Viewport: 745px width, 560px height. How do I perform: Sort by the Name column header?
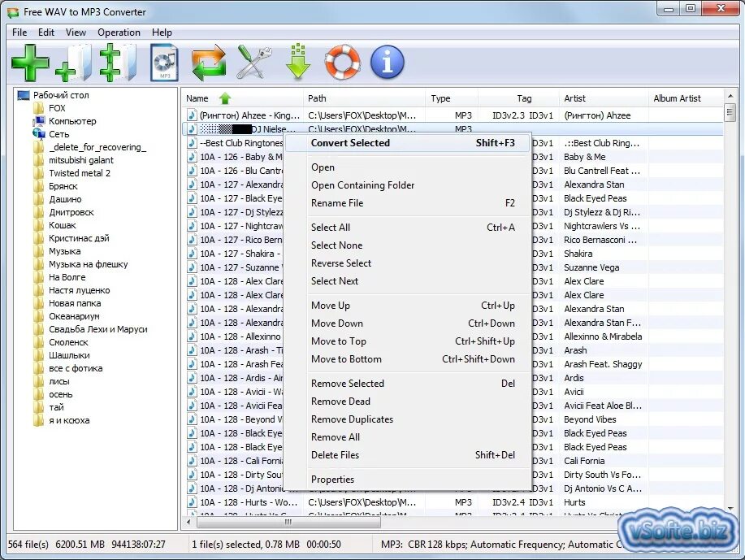[x=242, y=98]
